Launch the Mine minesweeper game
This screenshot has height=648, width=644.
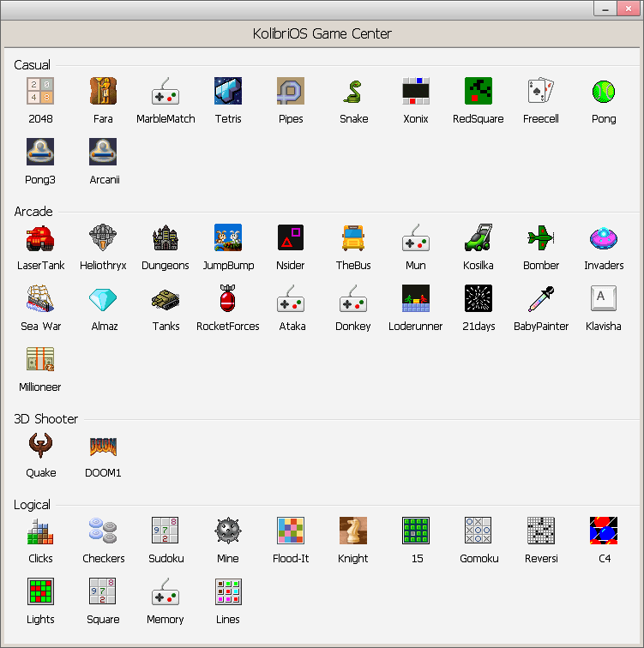(228, 531)
